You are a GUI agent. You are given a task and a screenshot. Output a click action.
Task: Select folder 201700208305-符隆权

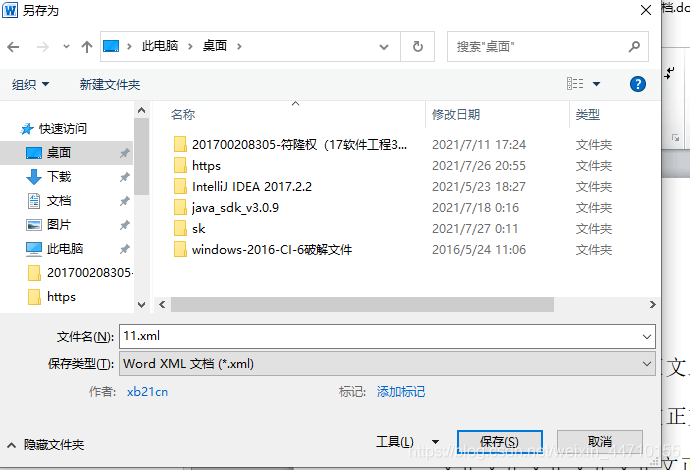pyautogui.click(x=299, y=144)
